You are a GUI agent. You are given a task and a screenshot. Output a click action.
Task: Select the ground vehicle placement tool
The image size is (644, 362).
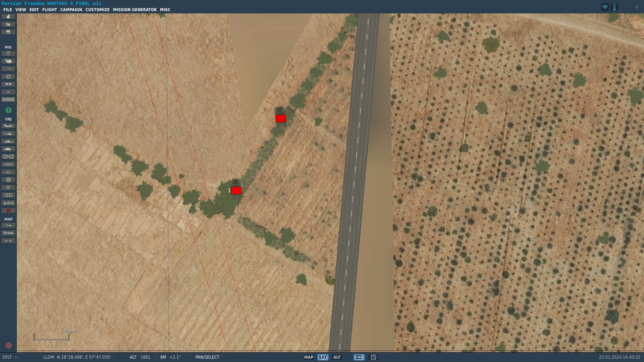(x=8, y=149)
